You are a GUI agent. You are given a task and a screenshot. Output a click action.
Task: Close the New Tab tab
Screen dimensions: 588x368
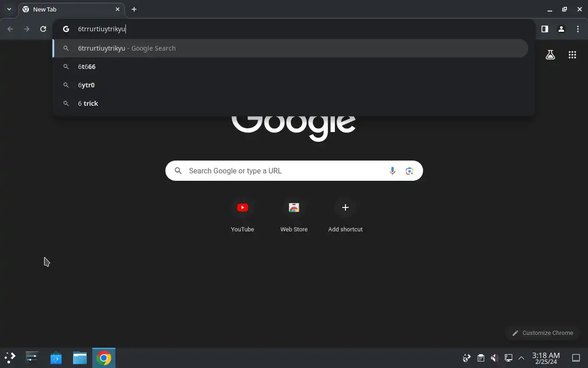point(118,9)
